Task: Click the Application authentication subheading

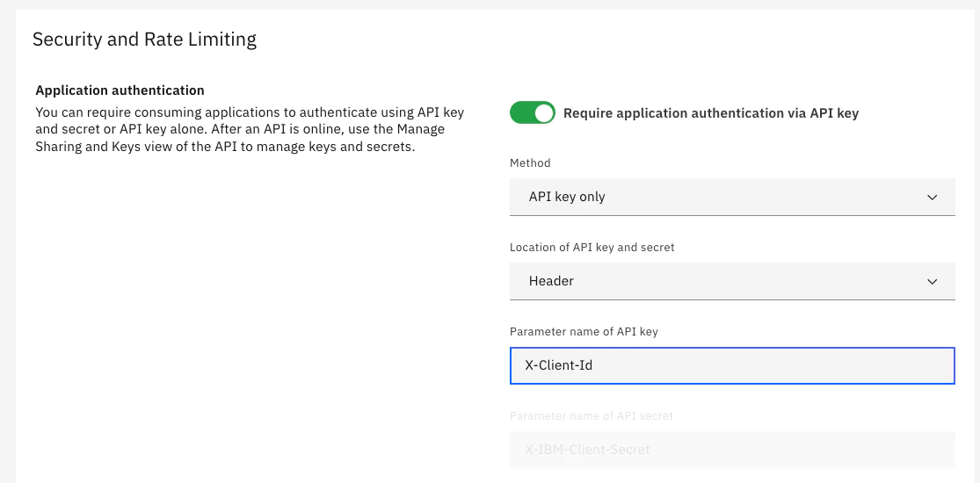Action: click(x=120, y=90)
